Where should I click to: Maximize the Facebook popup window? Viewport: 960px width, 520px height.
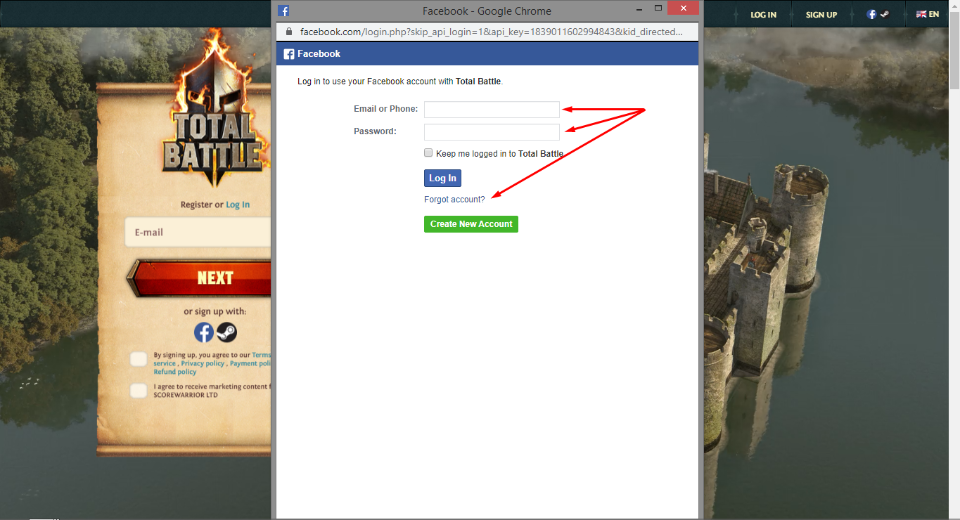pyautogui.click(x=658, y=9)
